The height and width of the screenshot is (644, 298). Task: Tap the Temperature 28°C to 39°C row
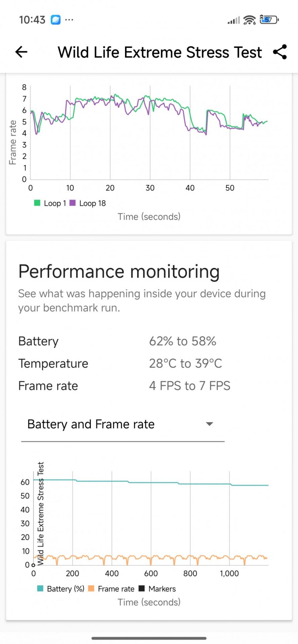120,364
